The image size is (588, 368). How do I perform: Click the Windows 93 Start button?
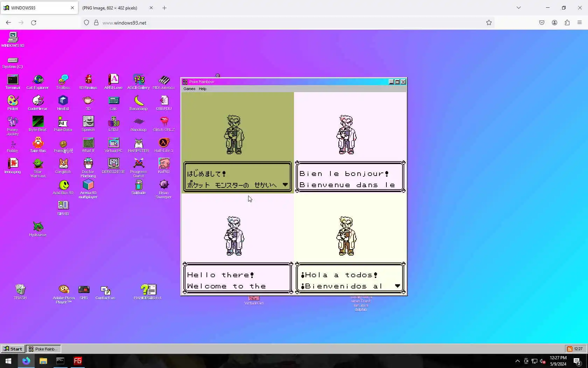click(x=13, y=349)
